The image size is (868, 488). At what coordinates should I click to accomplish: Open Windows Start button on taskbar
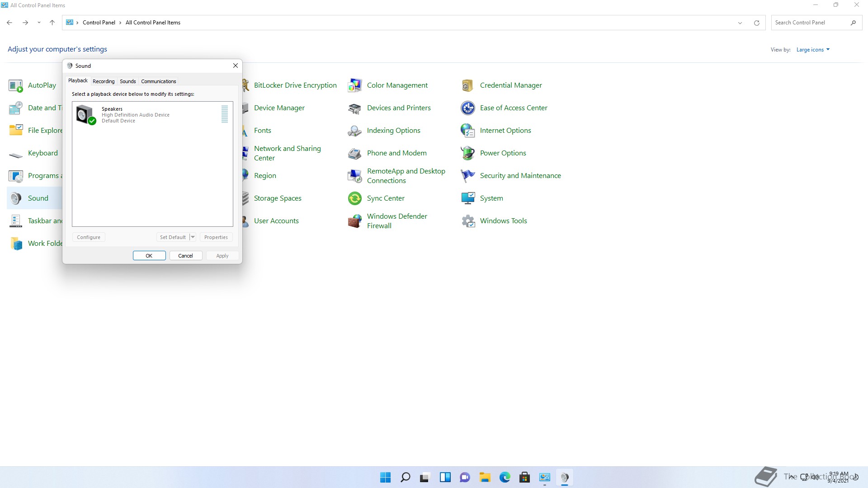(386, 477)
